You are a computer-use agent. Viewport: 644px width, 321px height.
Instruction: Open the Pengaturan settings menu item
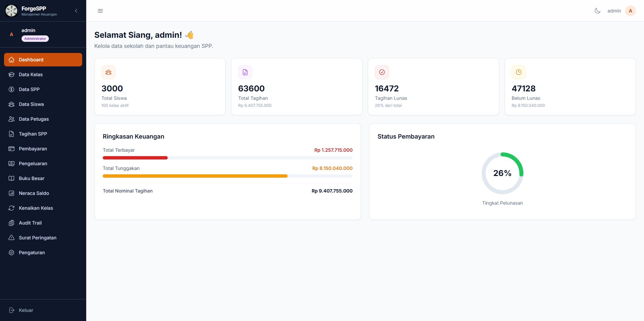coord(43,253)
